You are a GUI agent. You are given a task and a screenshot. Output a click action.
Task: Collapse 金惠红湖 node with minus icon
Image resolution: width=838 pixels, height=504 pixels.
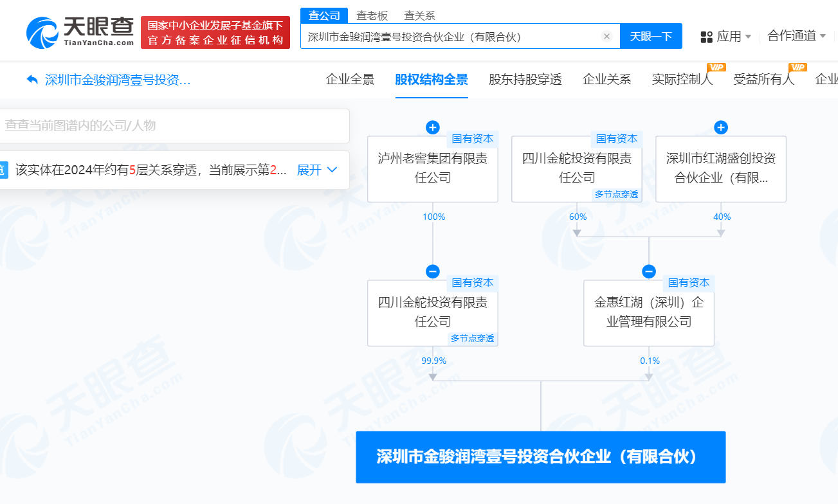point(649,271)
